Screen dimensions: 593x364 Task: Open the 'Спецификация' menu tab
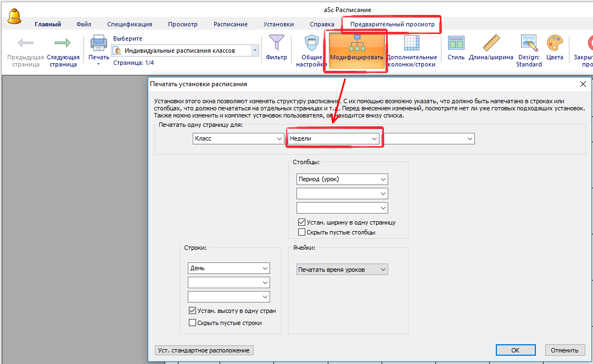tap(130, 24)
